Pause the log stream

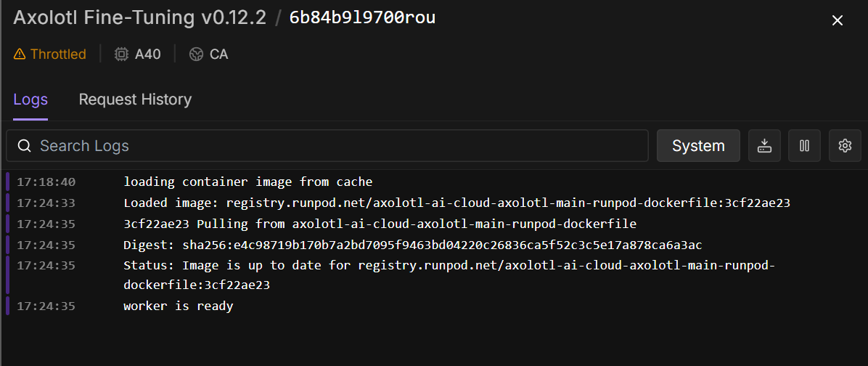coord(804,146)
